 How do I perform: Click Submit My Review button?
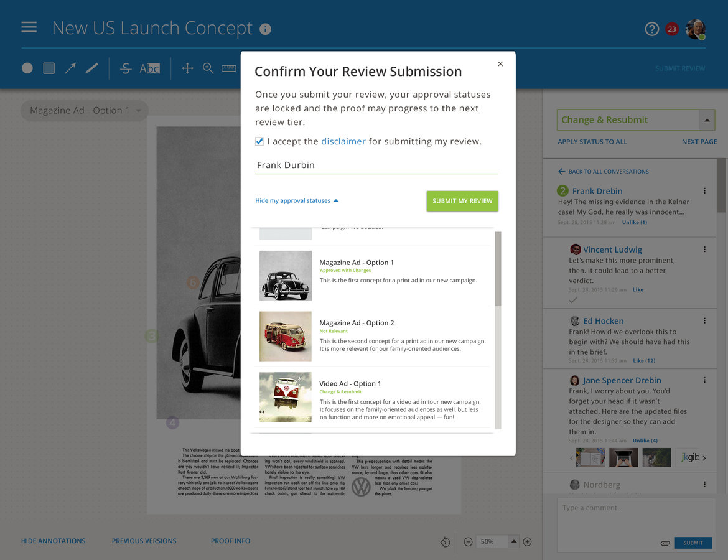(462, 201)
